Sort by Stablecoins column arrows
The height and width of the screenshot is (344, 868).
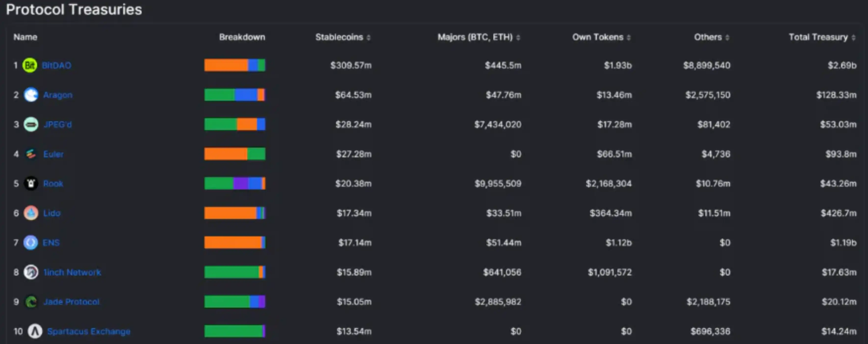[368, 37]
